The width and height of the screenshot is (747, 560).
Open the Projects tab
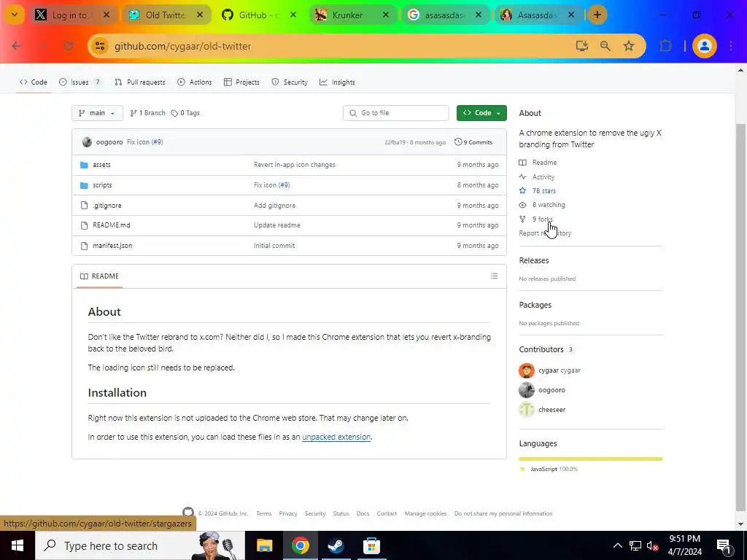pyautogui.click(x=241, y=82)
